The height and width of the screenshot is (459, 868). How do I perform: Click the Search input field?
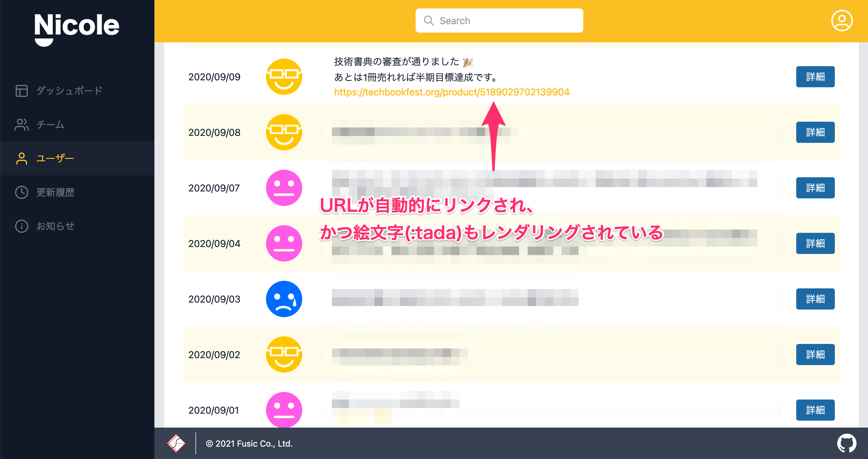pyautogui.click(x=505, y=21)
